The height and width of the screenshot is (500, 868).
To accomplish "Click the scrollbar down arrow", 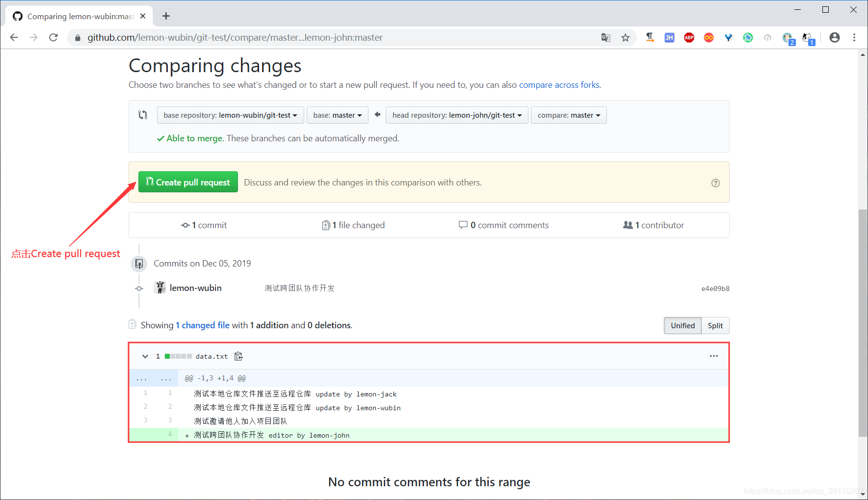I will (863, 494).
